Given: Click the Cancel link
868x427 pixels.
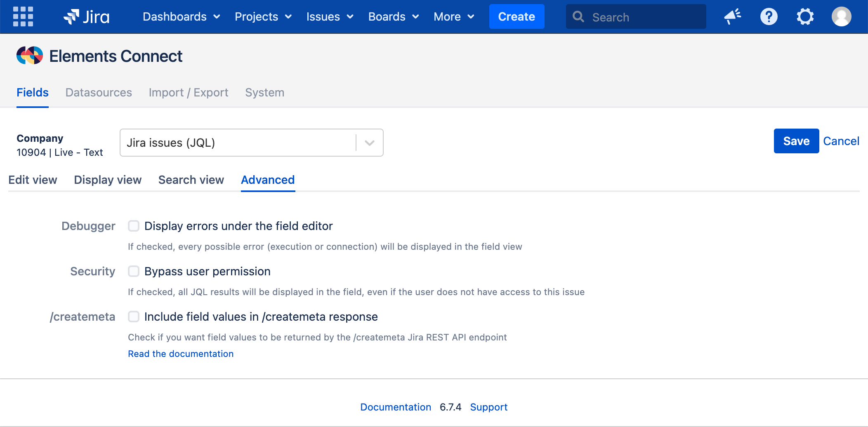Looking at the screenshot, I should click(841, 141).
